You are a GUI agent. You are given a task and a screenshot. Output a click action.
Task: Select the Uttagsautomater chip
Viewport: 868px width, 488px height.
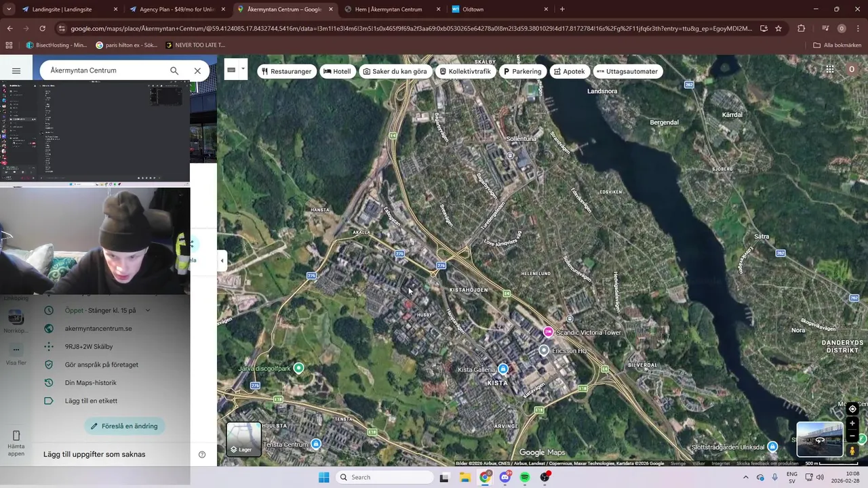[627, 71]
